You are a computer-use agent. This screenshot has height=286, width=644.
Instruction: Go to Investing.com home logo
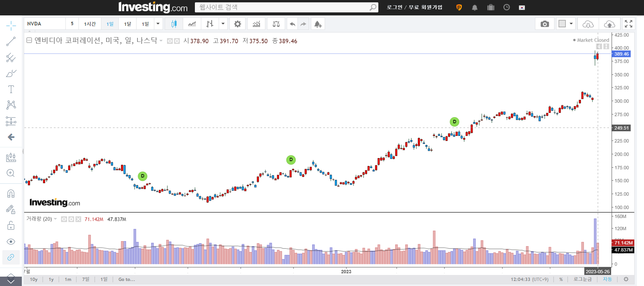(153, 7)
